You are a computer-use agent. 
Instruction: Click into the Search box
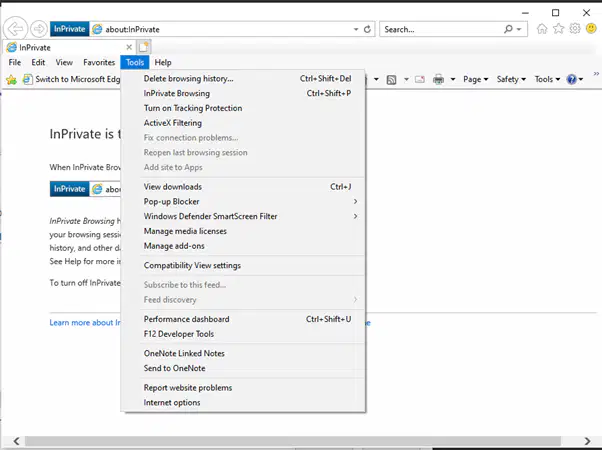coord(442,30)
